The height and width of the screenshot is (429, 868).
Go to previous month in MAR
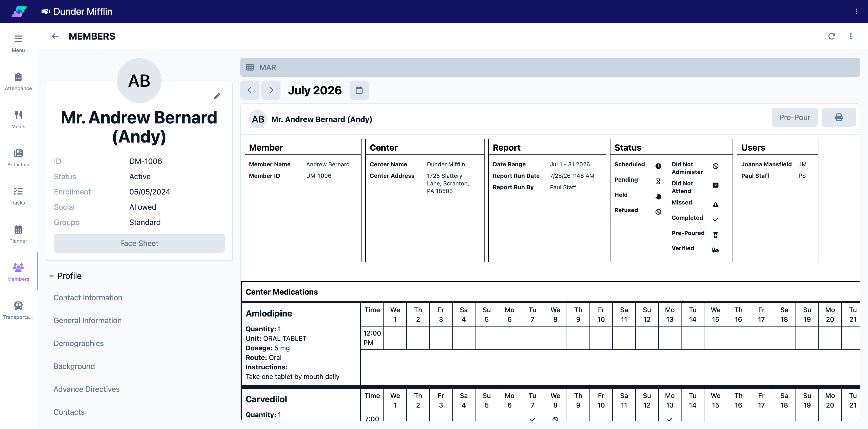[x=250, y=90]
